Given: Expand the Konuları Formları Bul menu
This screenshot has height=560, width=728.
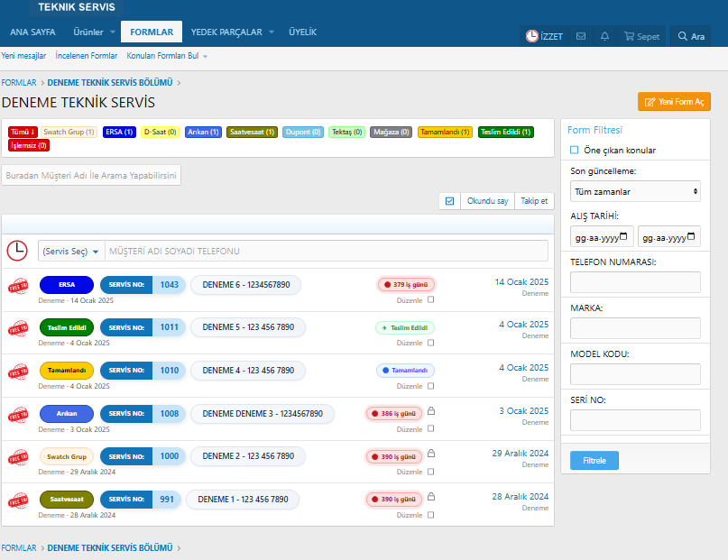Looking at the screenshot, I should click(x=167, y=56).
